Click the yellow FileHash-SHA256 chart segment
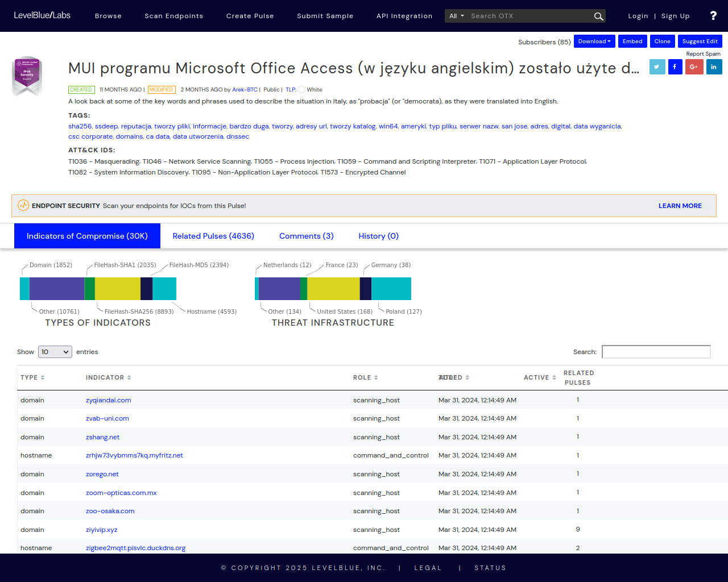 click(x=118, y=289)
